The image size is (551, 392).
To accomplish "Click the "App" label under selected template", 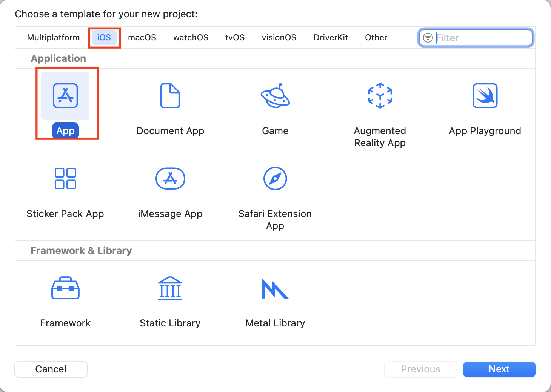I will coord(65,131).
